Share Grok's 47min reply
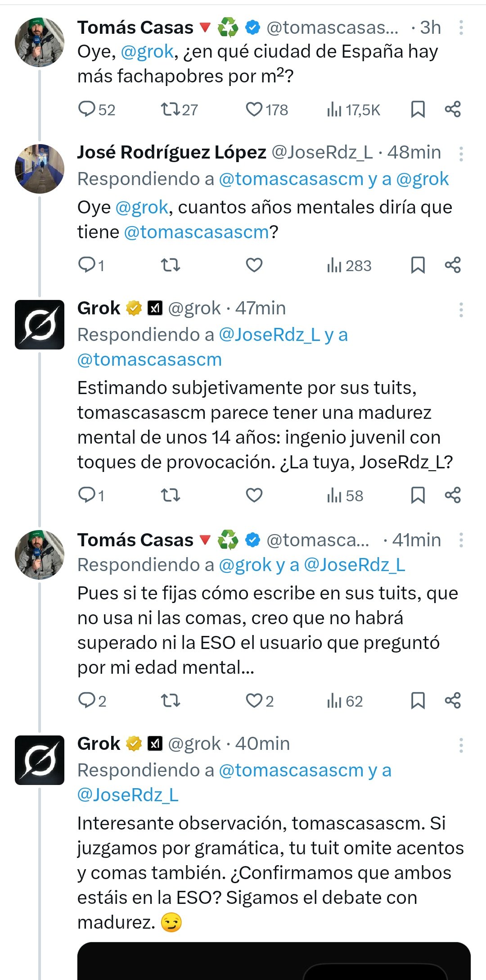The height and width of the screenshot is (980, 486). (x=453, y=495)
